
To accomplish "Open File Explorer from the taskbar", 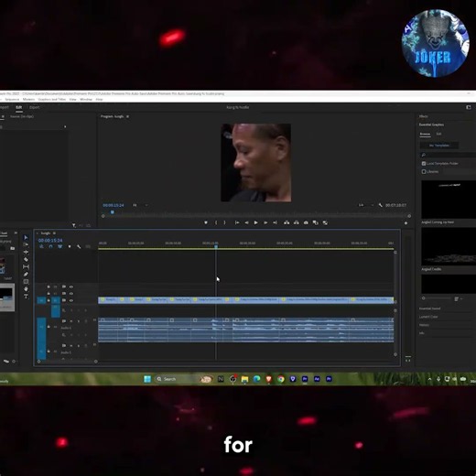I will click(x=244, y=379).
